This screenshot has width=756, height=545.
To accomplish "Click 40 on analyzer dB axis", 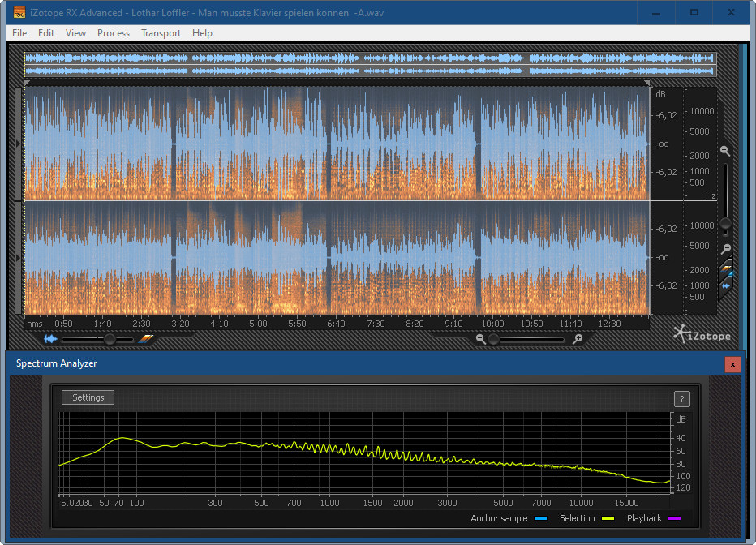I will point(681,438).
